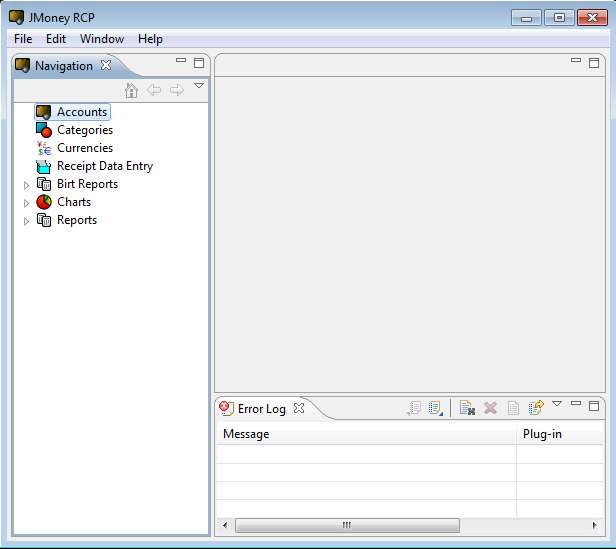Close the Navigation tab
Screen dimensions: 616x549
tap(106, 65)
